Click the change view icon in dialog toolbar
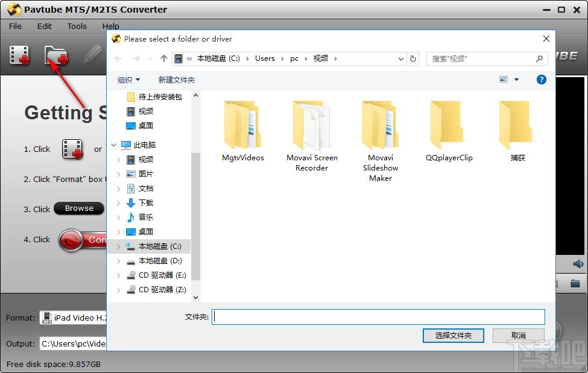 (503, 80)
